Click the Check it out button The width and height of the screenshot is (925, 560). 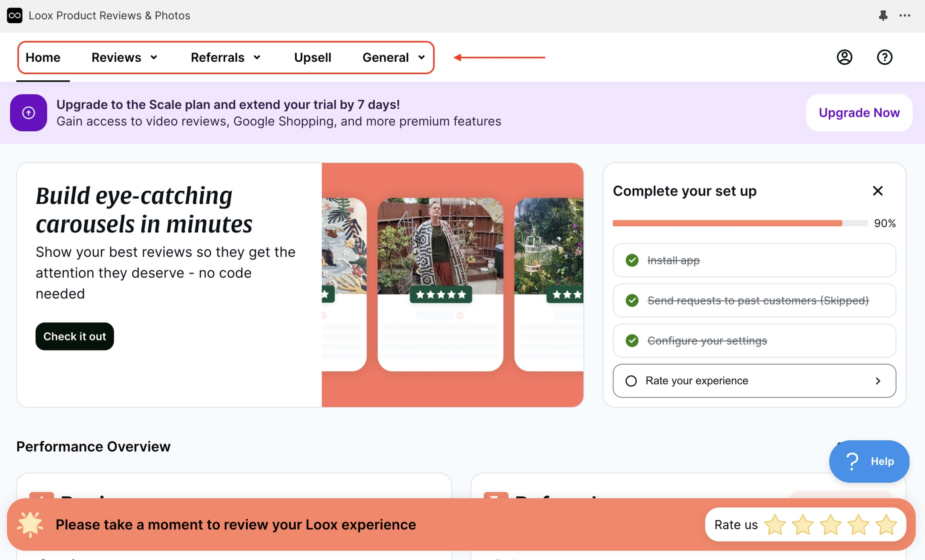[x=74, y=336]
